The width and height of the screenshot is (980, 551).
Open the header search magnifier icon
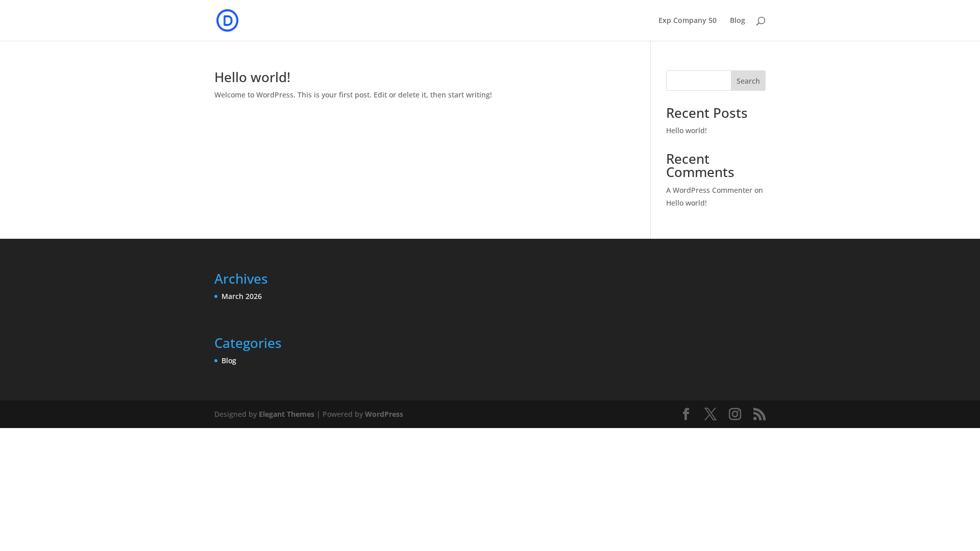point(761,20)
